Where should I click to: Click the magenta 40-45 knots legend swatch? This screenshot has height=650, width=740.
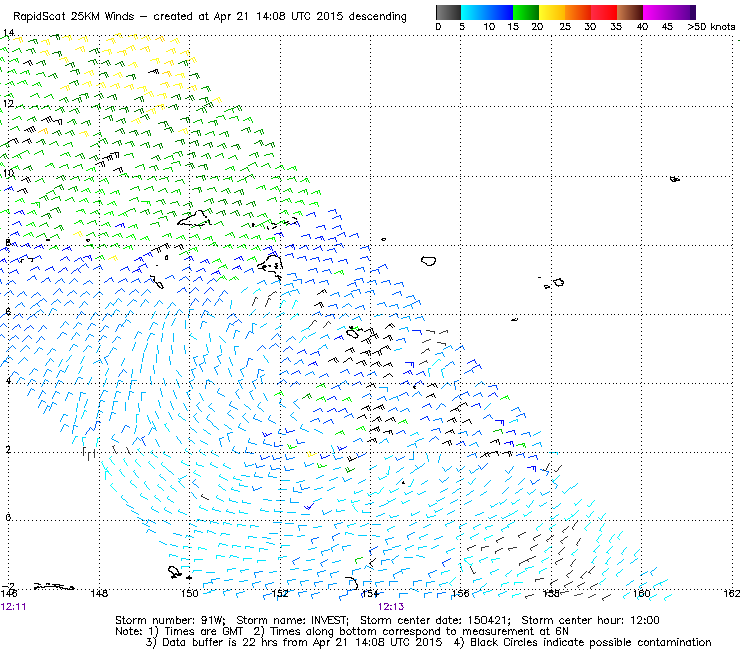[656, 12]
